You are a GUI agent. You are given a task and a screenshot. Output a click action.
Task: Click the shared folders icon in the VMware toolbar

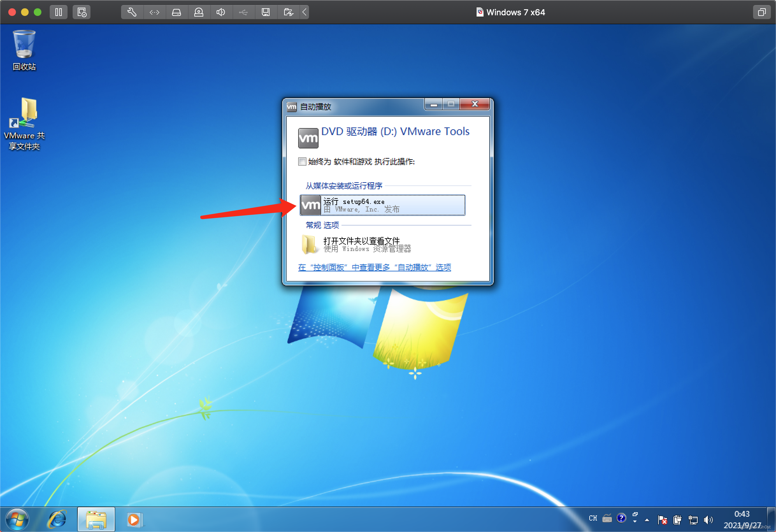[x=288, y=12]
